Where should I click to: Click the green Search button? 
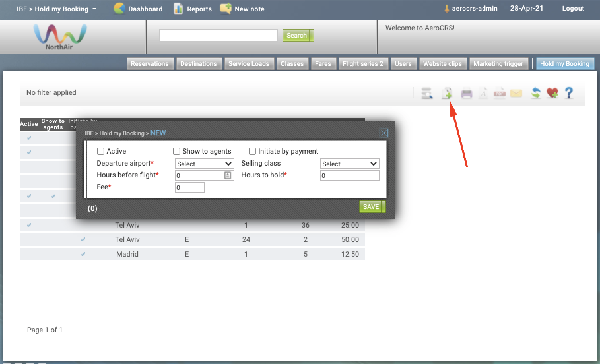298,35
